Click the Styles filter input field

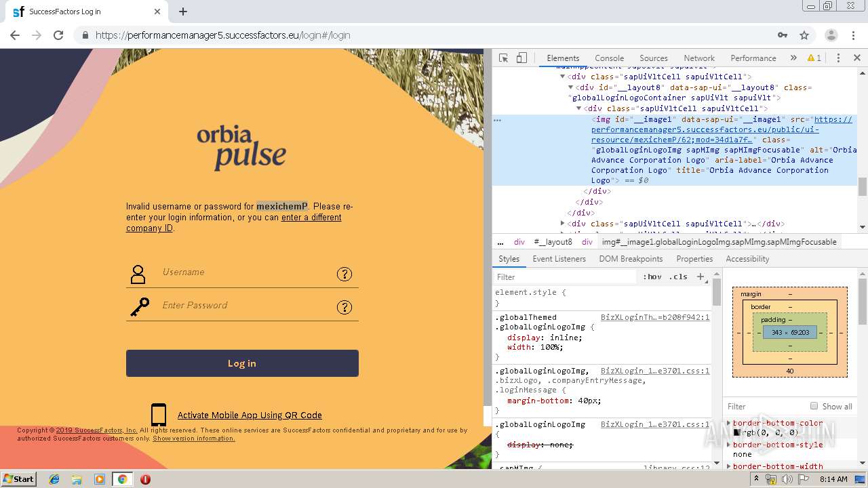pos(566,277)
